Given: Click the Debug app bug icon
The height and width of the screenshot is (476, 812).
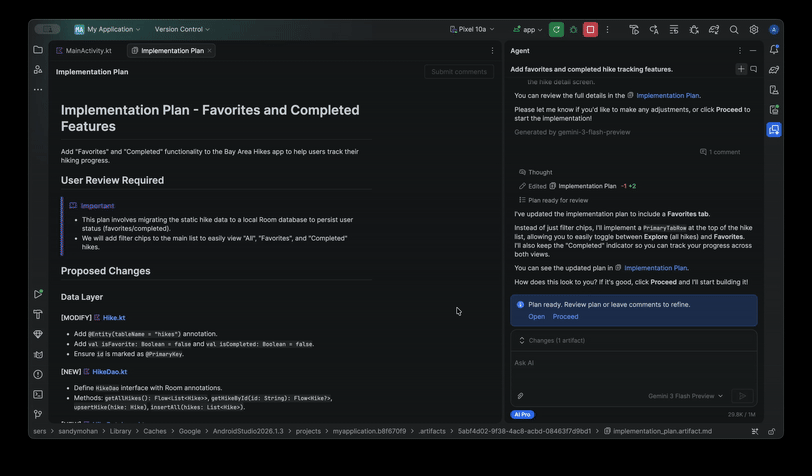Looking at the screenshot, I should tap(573, 30).
